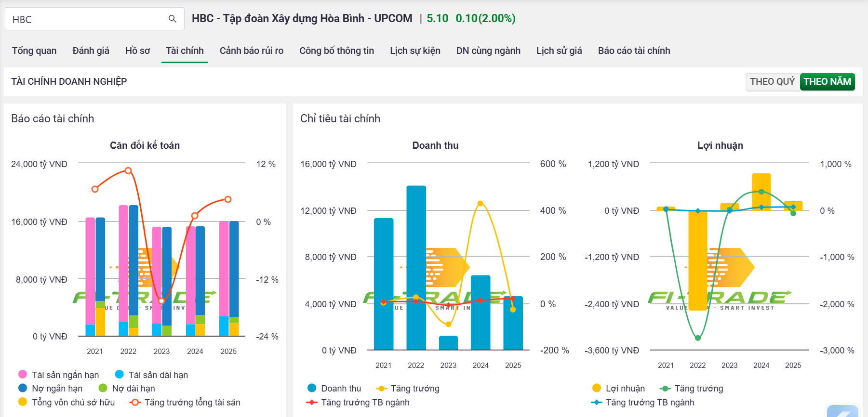Toggle the Doanh thu legend series
The height and width of the screenshot is (417, 868).
click(x=334, y=388)
